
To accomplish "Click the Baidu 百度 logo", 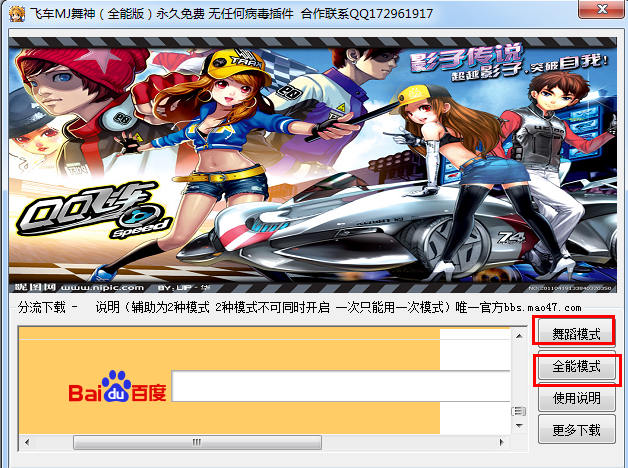I will point(117,387).
